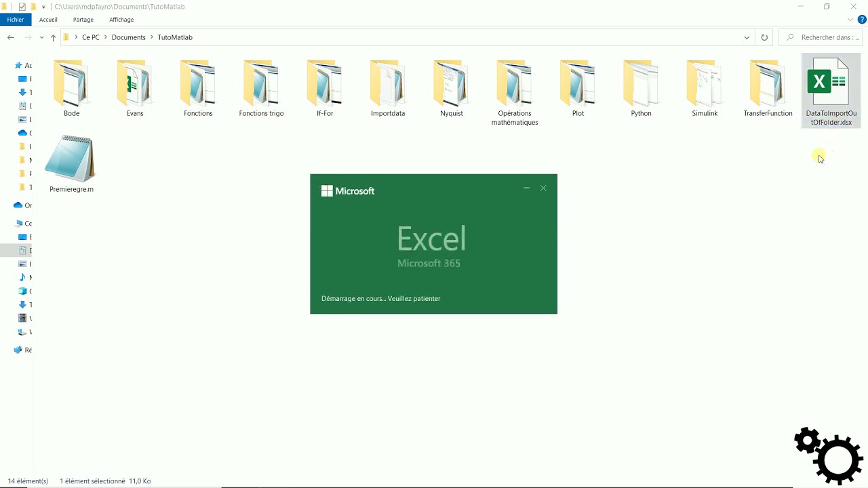868x488 pixels.
Task: Expand the chevron after Ce PC breadcrumb
Action: click(105, 37)
